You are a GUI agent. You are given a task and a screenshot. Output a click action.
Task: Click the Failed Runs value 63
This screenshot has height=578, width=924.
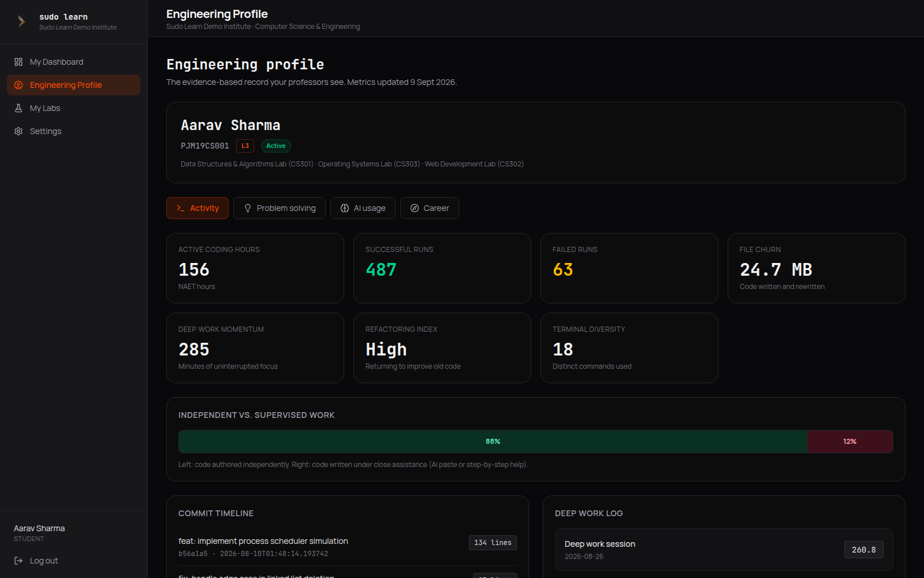563,270
